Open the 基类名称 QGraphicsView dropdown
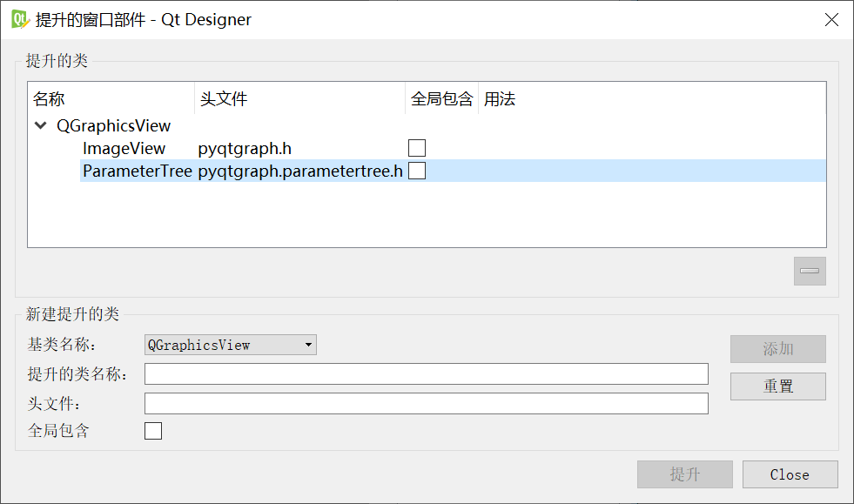 (x=231, y=345)
